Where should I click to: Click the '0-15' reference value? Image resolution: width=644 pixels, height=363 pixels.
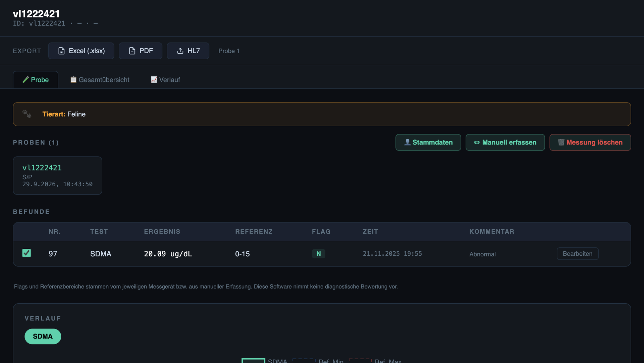243,254
